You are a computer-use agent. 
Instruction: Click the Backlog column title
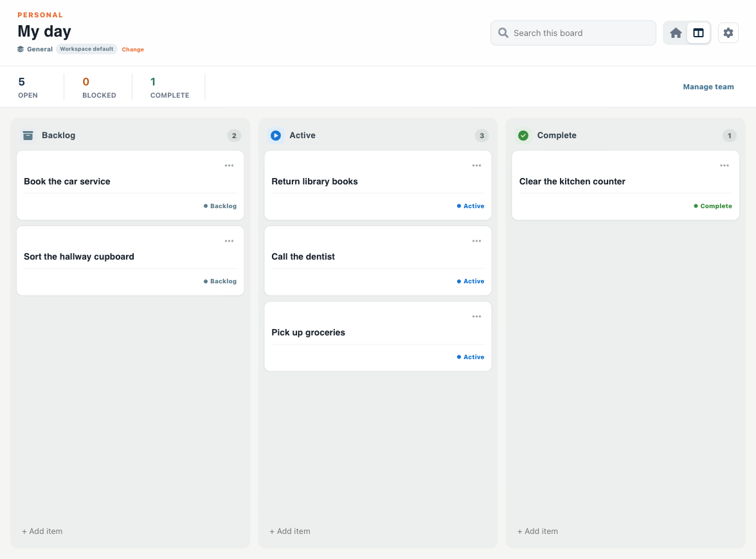[59, 136]
